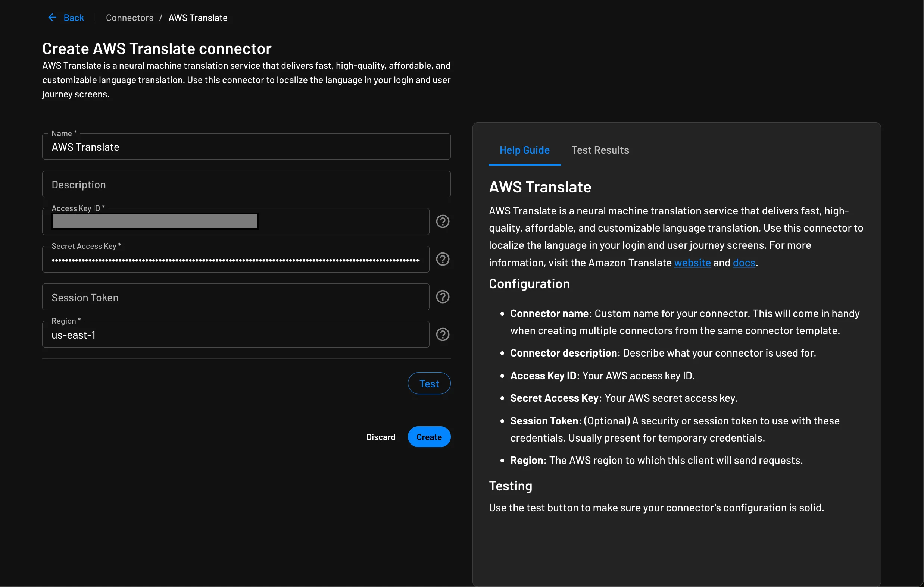Click the Test button to verify configuration
The width and height of the screenshot is (924, 587).
[429, 383]
